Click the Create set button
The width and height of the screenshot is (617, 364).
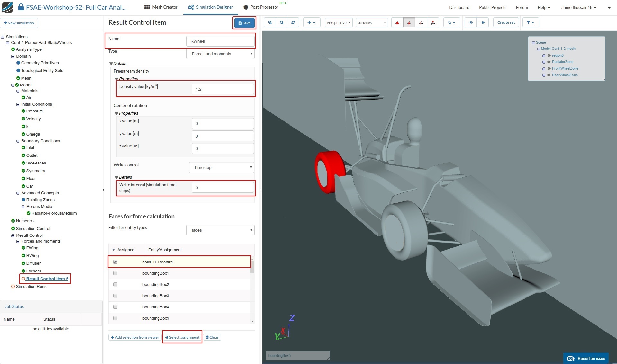505,22
